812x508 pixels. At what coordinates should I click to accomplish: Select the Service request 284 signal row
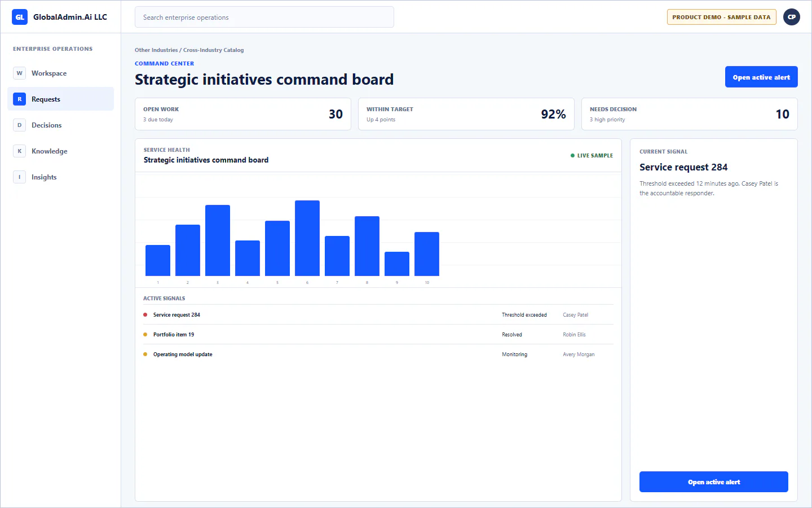coord(378,315)
